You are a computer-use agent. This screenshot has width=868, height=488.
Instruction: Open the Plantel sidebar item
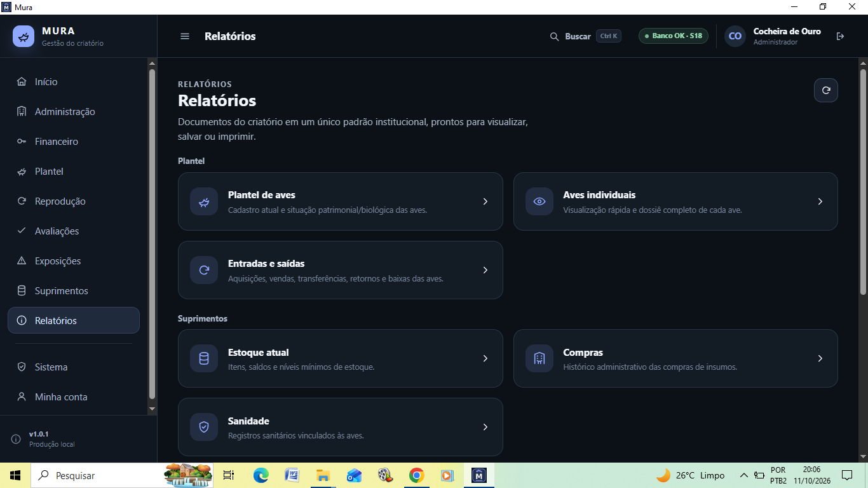point(74,172)
